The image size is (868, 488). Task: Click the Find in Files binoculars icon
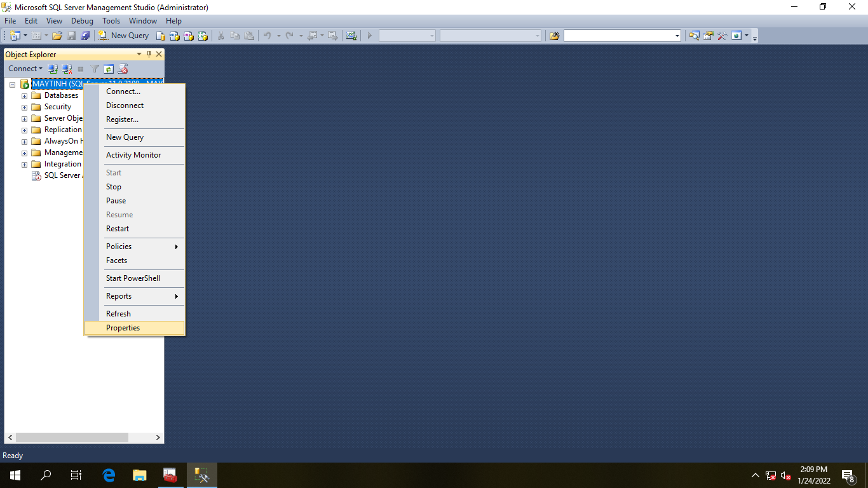554,36
